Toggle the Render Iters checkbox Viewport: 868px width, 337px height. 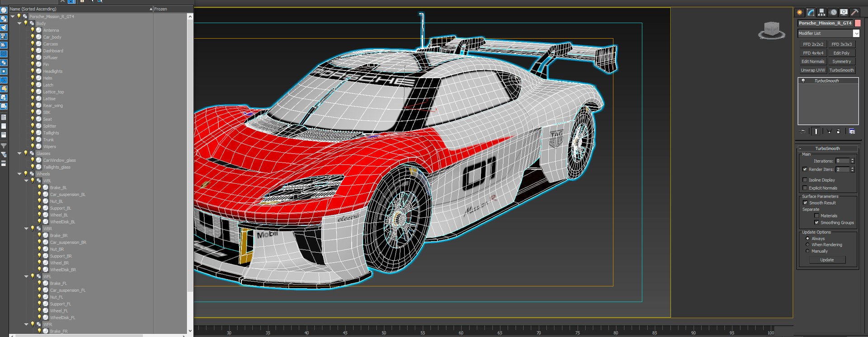pyautogui.click(x=805, y=169)
